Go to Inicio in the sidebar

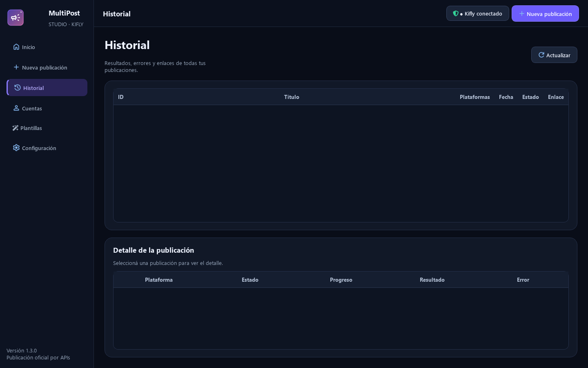(x=47, y=47)
